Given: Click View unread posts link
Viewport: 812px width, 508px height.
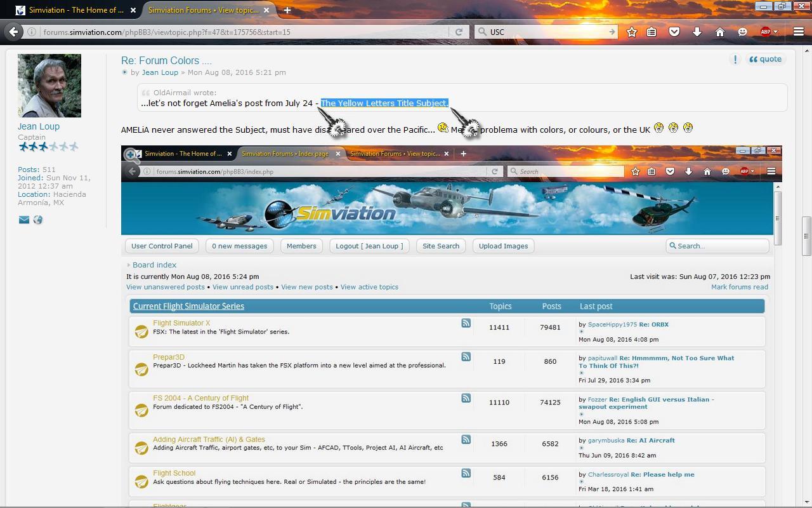Looking at the screenshot, I should 243,287.
